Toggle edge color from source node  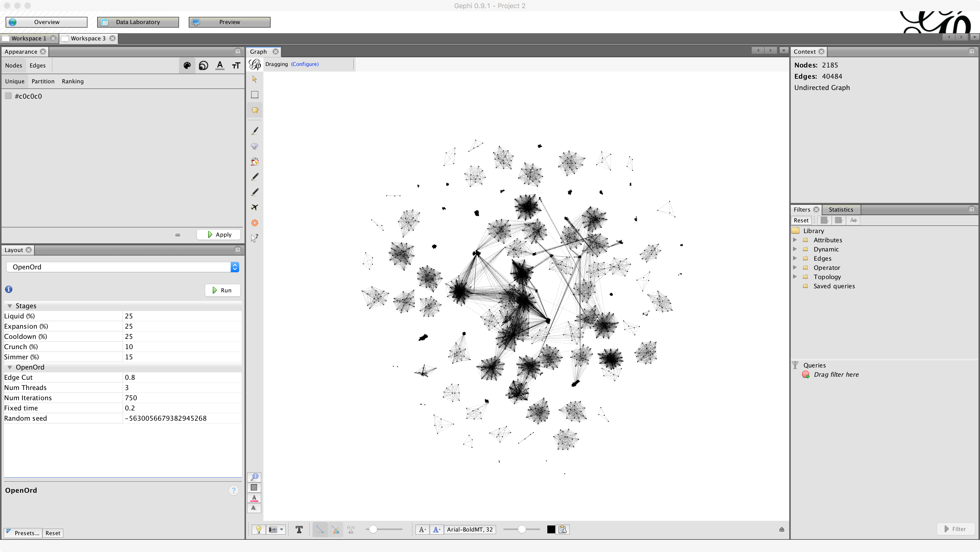(335, 529)
